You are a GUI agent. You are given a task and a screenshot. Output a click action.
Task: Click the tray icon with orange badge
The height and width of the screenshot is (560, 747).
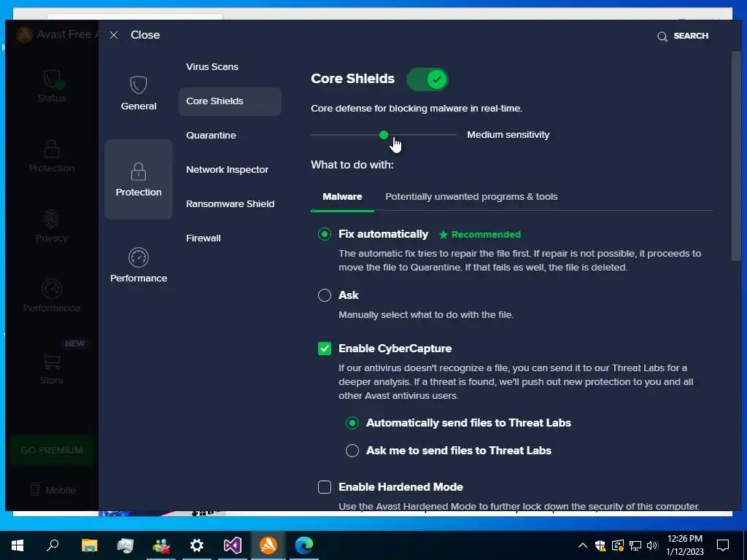pos(617,545)
